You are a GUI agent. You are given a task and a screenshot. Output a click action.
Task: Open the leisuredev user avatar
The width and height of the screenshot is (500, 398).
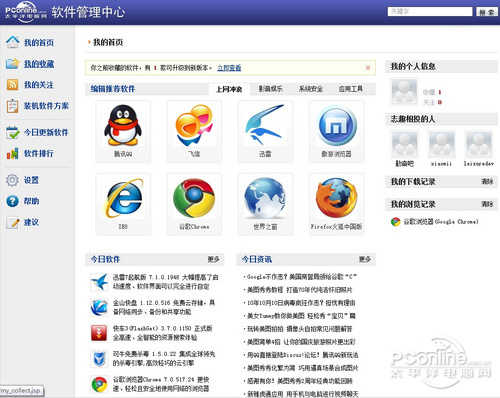click(x=479, y=144)
